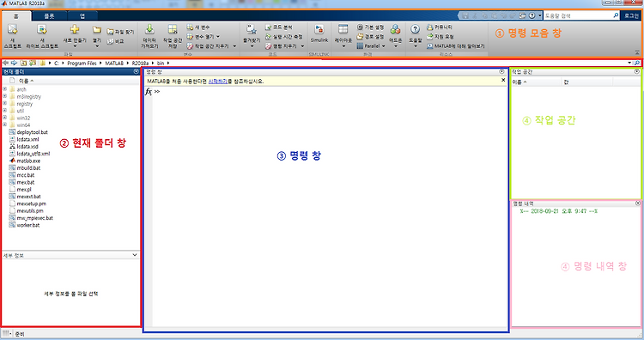Switch to the 앱 (Apps) tab

pos(82,16)
